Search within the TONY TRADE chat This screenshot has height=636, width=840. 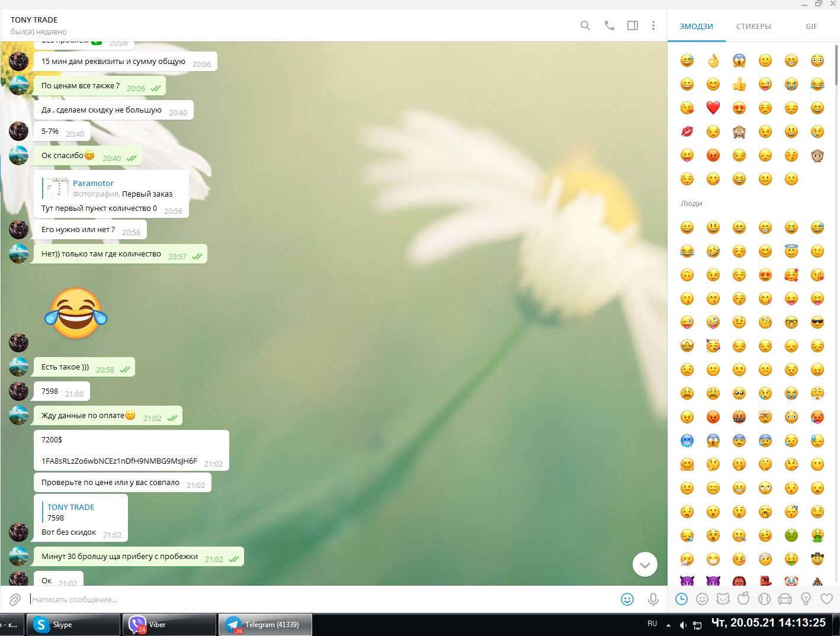(x=585, y=25)
